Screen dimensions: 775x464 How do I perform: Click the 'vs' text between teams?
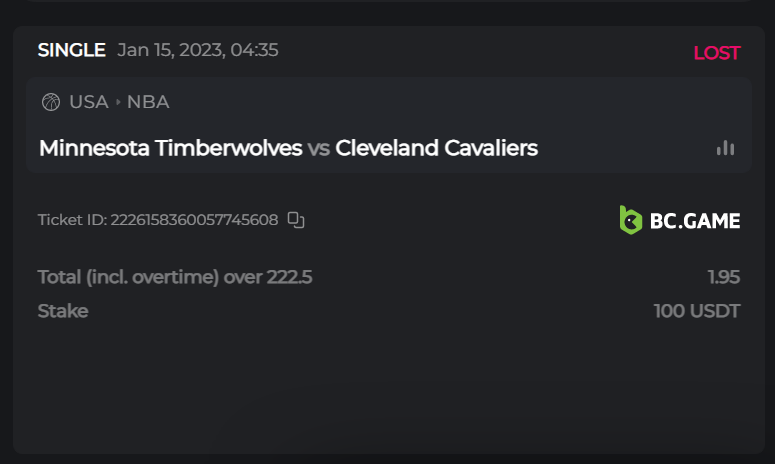(x=319, y=148)
